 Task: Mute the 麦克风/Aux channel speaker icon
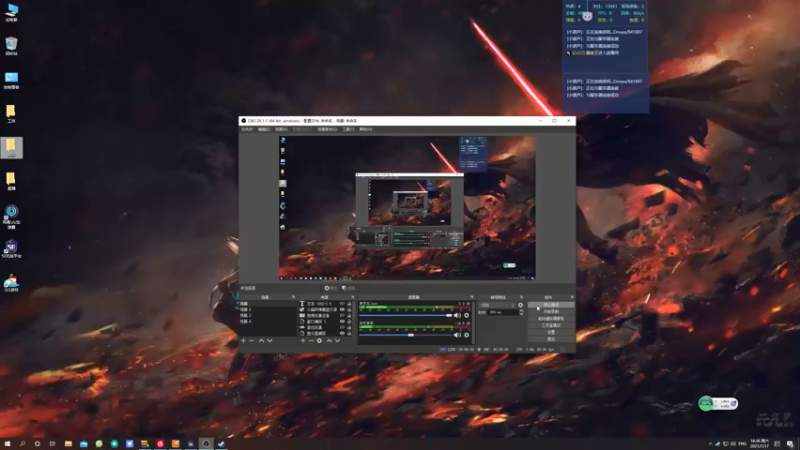point(457,315)
